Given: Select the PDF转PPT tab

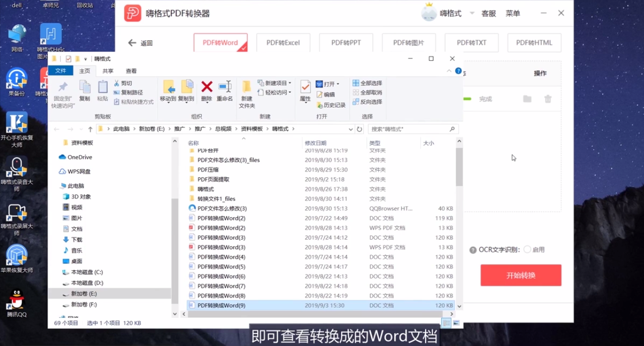Looking at the screenshot, I should tap(346, 43).
